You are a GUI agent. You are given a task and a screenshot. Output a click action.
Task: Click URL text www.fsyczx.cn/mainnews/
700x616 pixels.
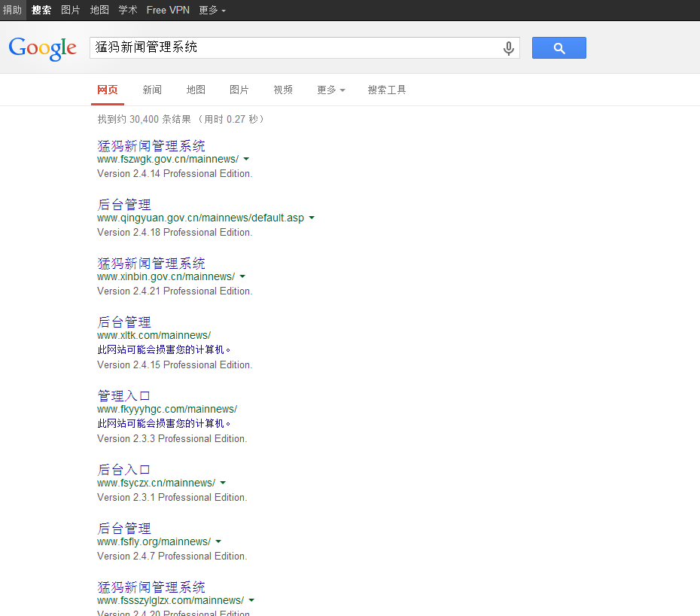coord(157,483)
